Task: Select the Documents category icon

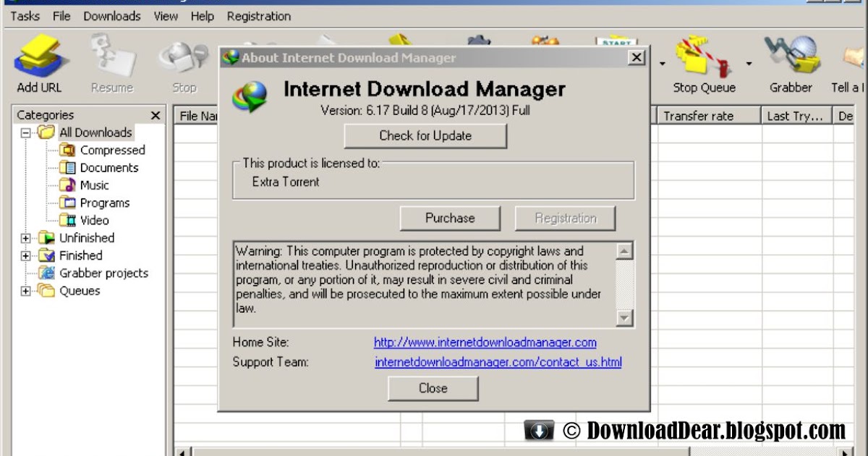Action: tap(67, 167)
